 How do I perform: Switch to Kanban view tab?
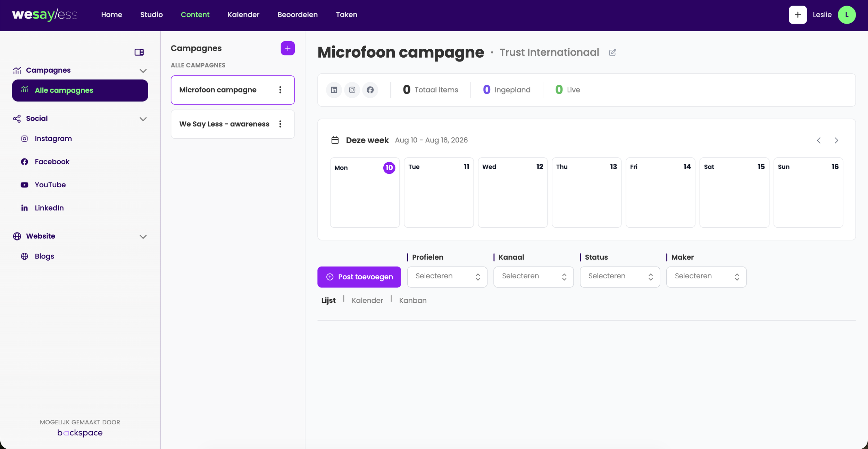(412, 301)
